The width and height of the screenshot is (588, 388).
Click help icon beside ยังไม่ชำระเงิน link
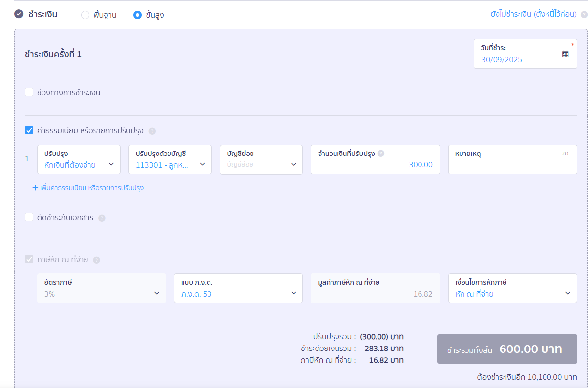584,15
